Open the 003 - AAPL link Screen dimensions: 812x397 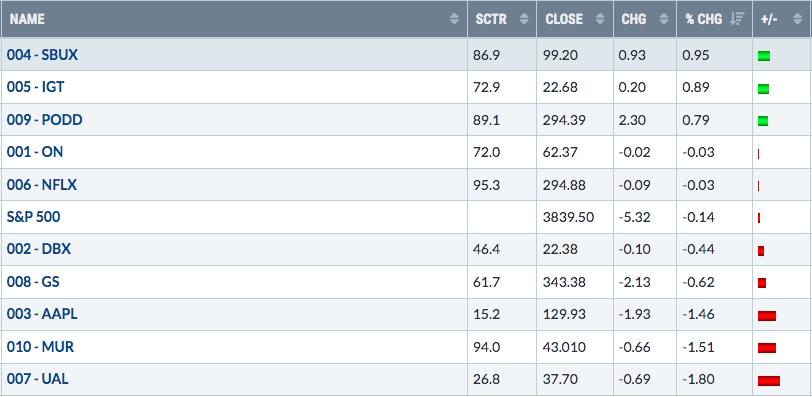(42, 314)
